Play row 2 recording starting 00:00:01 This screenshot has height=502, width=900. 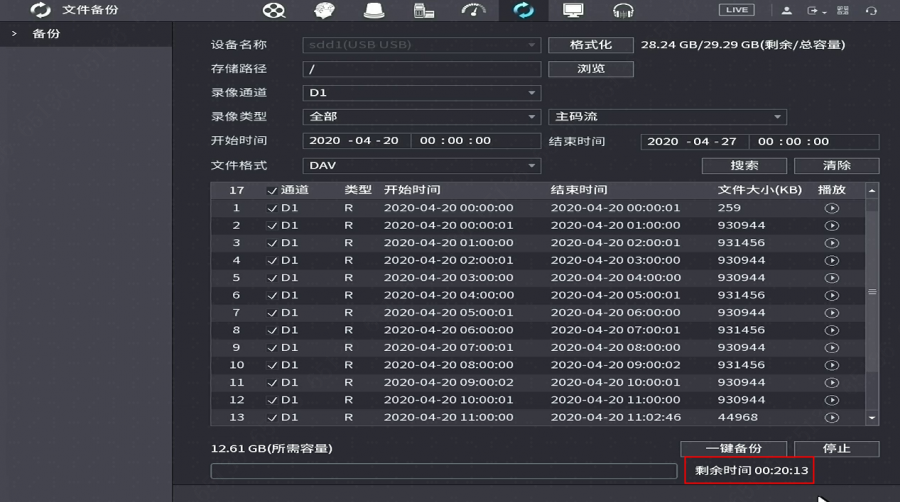[832, 225]
